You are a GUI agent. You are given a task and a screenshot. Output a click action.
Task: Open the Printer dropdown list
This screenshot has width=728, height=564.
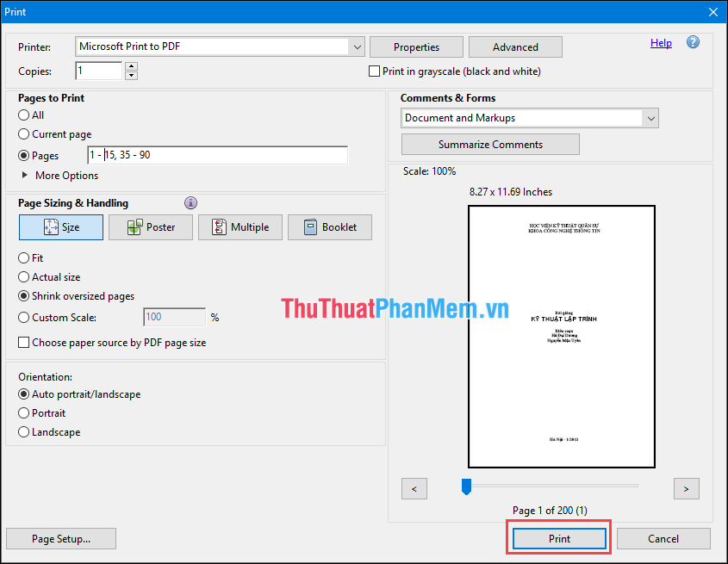tap(357, 46)
